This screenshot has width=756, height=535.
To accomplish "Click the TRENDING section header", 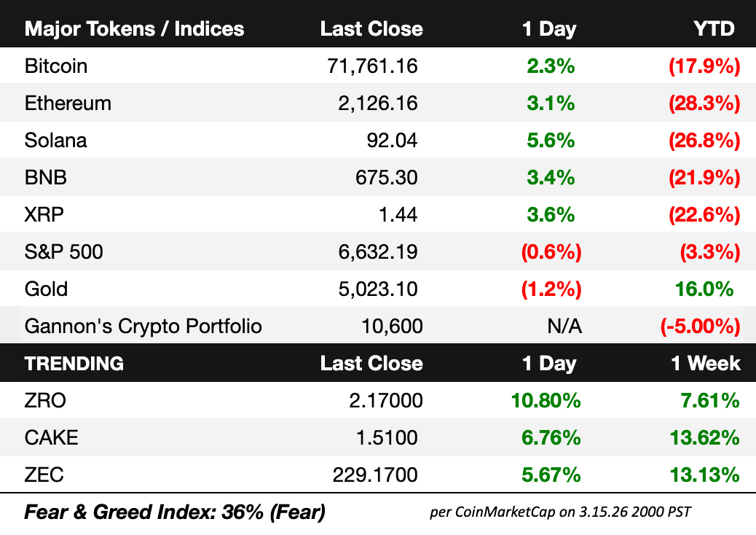I will click(x=74, y=363).
